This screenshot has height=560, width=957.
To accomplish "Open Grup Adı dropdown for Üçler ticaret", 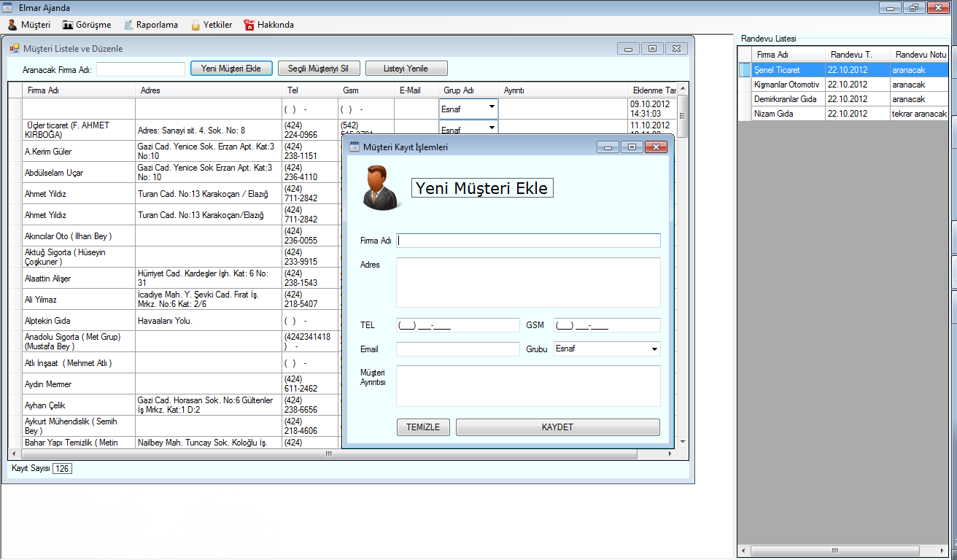I will coord(492,128).
